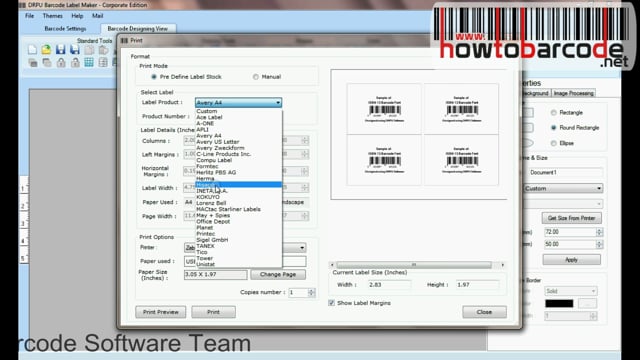Viewport: 640px width, 360px height.
Task: Open the Printer dropdown in Print Options
Action: pyautogui.click(x=302, y=248)
